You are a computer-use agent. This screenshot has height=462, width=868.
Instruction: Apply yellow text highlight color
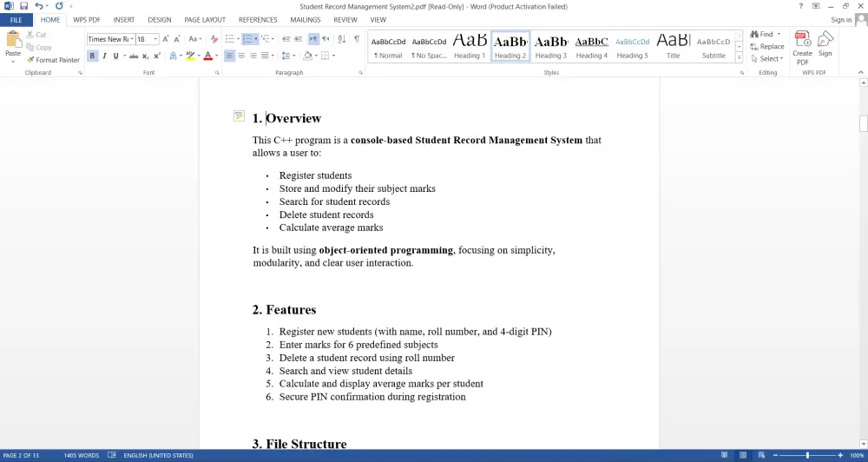190,56
